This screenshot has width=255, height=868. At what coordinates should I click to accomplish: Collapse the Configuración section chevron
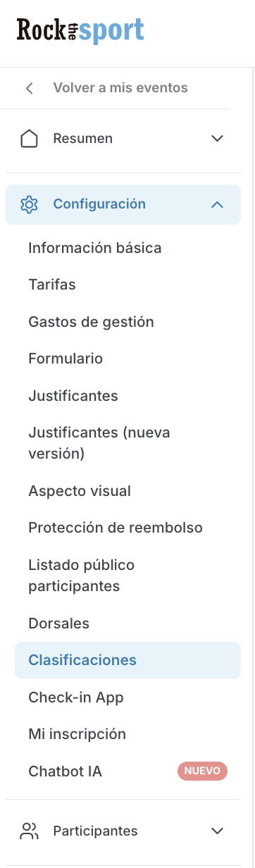coord(217,204)
